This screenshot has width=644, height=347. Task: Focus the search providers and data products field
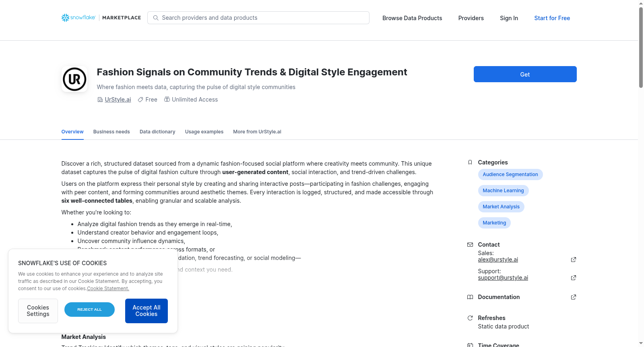coord(258,18)
